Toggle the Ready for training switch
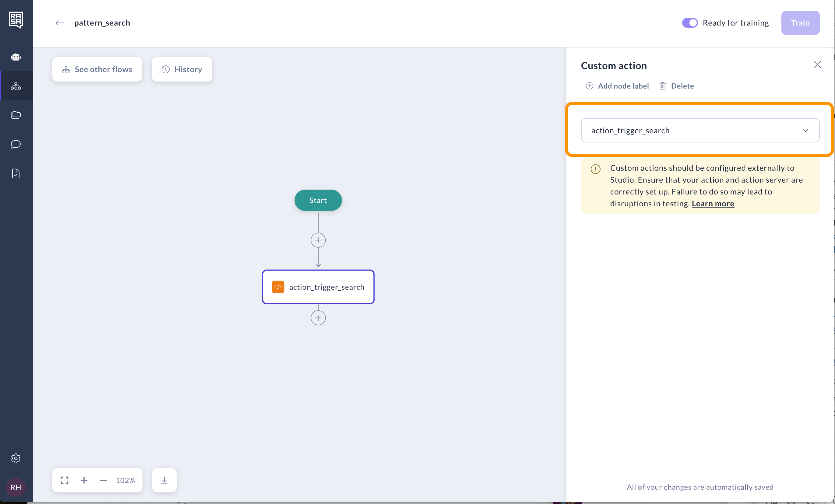835x504 pixels. coord(690,23)
